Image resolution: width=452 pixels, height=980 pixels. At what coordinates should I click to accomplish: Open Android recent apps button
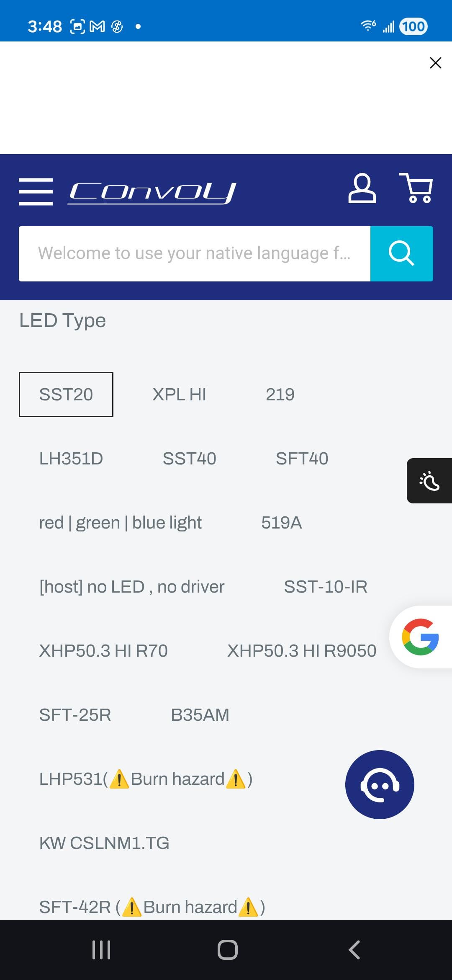(x=101, y=949)
